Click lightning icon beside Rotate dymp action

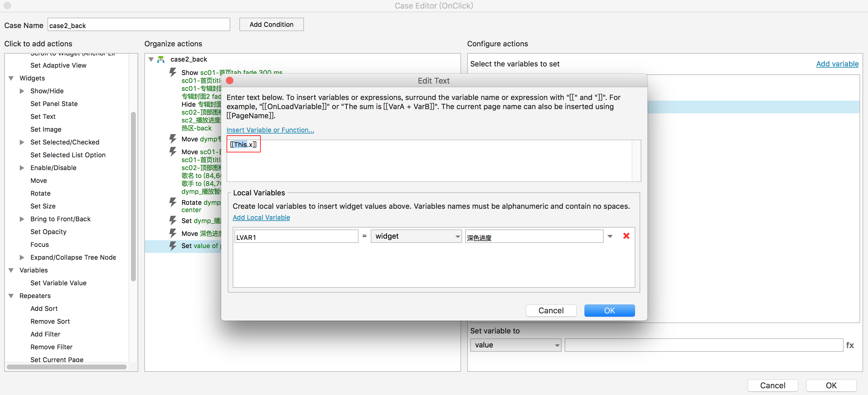pyautogui.click(x=173, y=202)
